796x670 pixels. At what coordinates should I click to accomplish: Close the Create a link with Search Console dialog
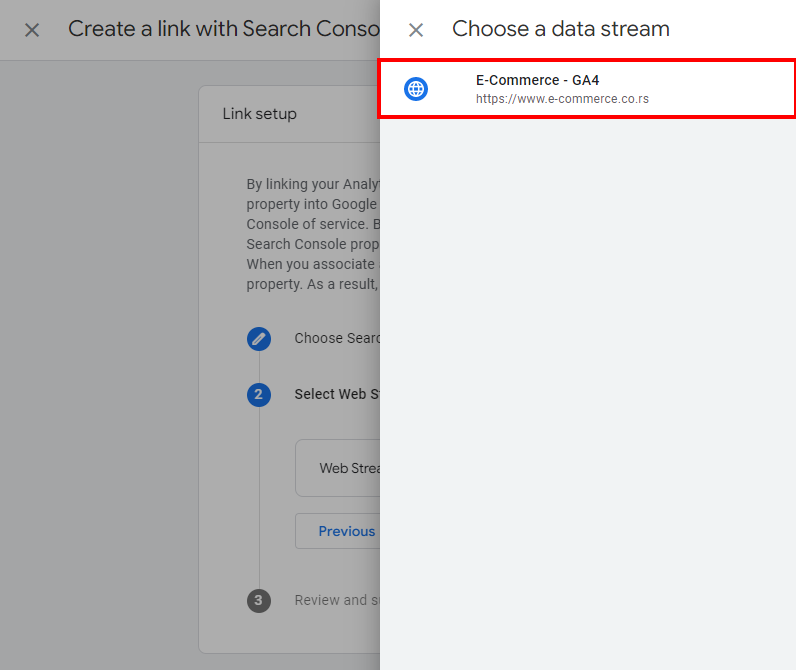click(32, 30)
